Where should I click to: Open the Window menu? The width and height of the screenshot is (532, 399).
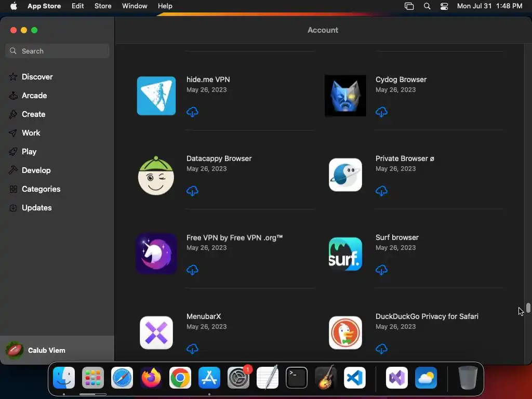(x=135, y=6)
